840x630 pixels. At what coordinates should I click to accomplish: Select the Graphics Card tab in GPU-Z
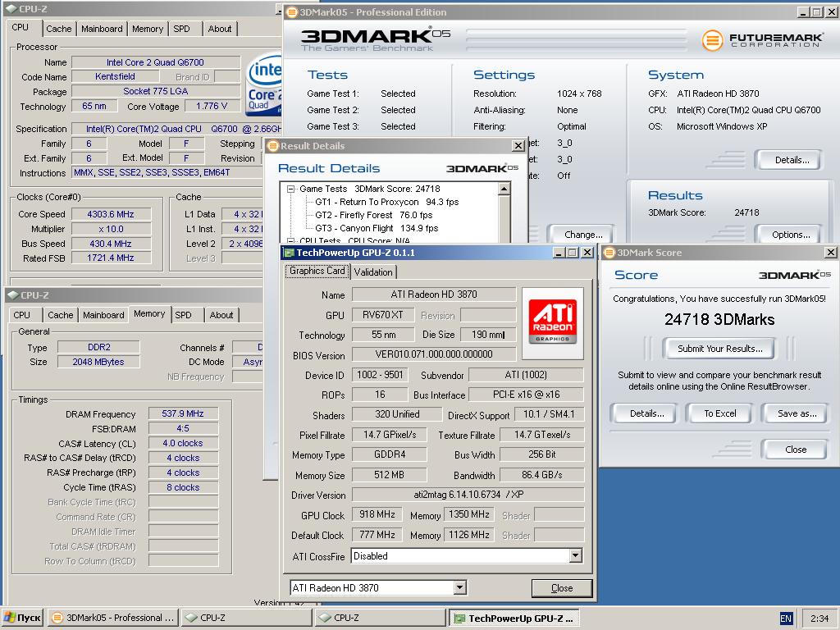click(317, 271)
